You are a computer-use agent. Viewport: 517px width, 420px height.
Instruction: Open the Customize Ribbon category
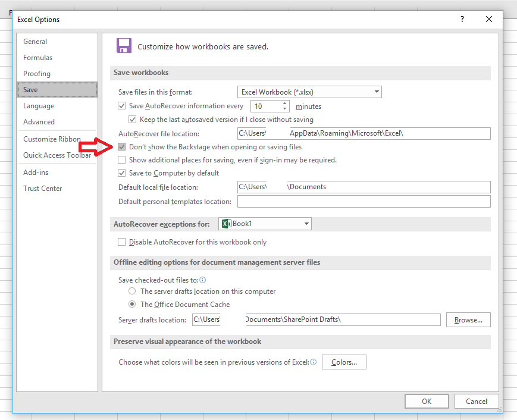click(57, 139)
